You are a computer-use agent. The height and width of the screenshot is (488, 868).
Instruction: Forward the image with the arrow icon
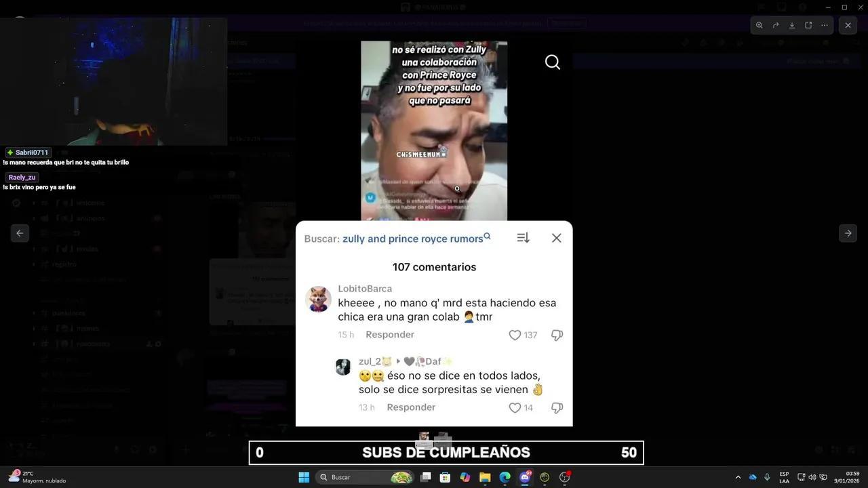776,25
